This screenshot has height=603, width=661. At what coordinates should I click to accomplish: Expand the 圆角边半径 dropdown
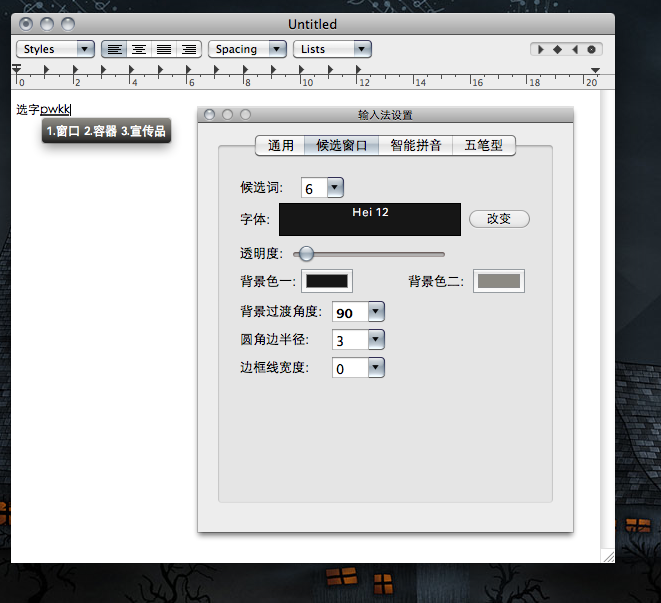pyautogui.click(x=376, y=339)
